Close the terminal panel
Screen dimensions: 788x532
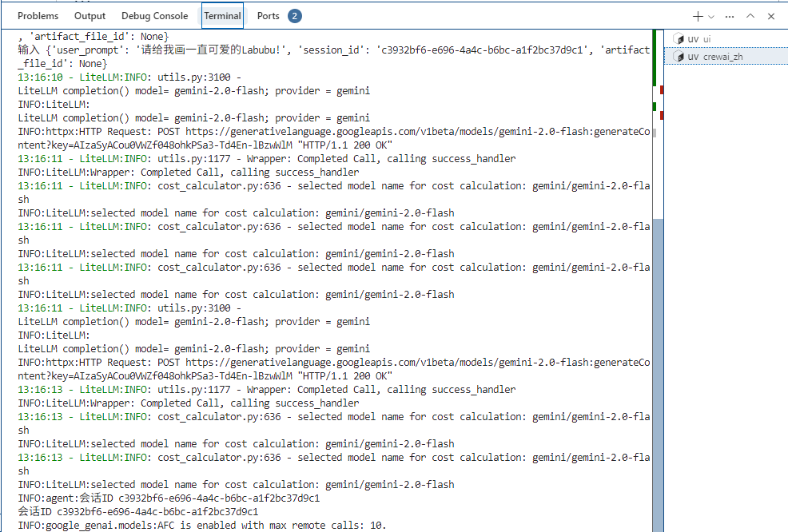click(771, 16)
